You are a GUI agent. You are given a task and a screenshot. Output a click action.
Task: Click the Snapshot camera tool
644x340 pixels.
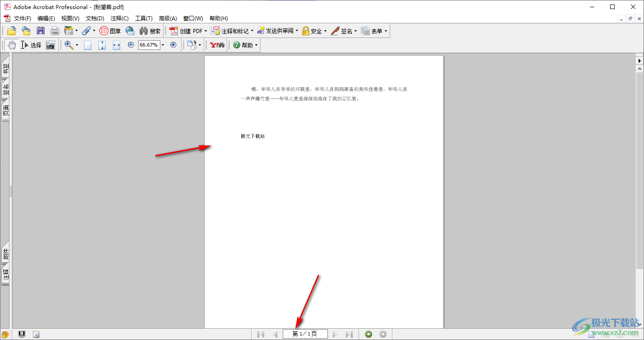coord(51,45)
